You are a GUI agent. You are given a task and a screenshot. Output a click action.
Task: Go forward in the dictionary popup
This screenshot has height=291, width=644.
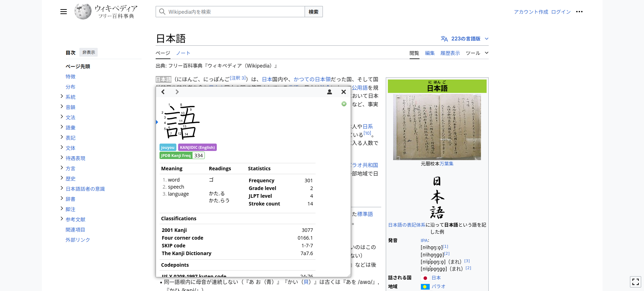tap(177, 92)
